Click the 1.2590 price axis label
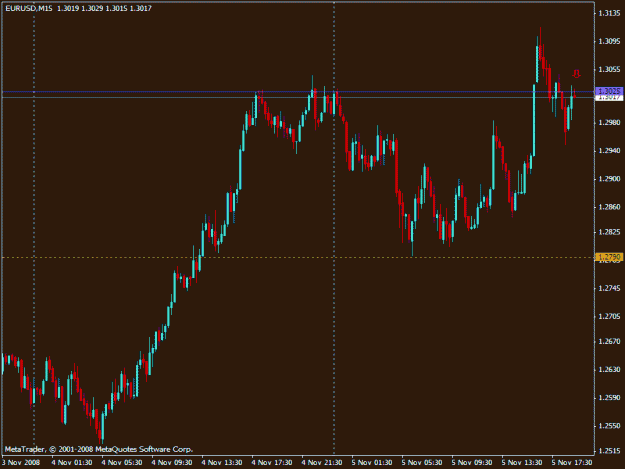This screenshot has height=469, width=625. [609, 398]
